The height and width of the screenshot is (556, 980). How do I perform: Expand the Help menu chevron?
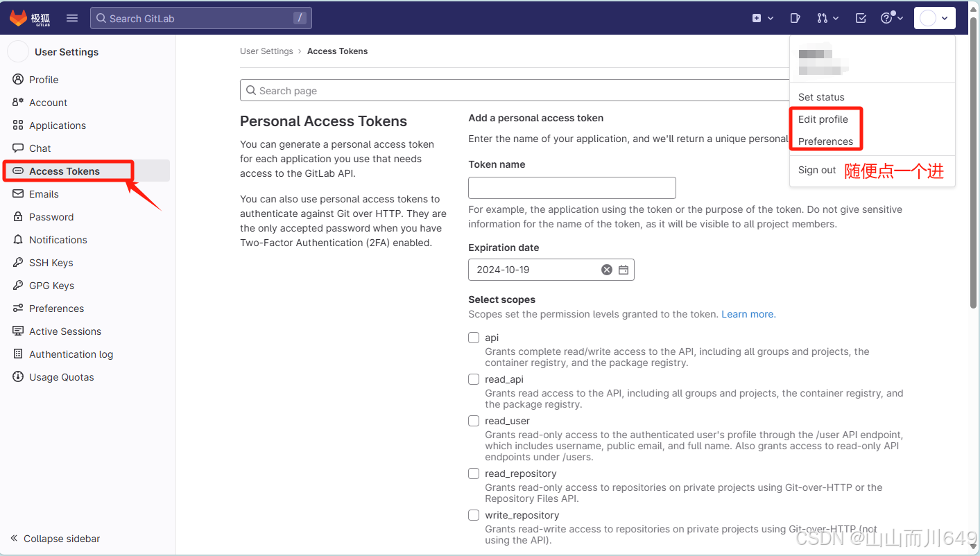[900, 18]
